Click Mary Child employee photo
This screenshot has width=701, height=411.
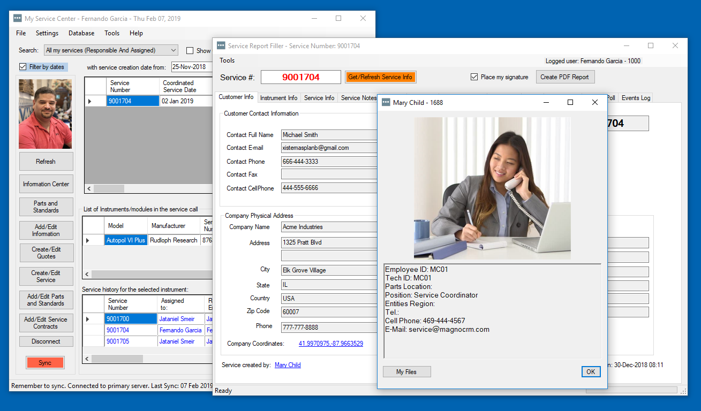(x=492, y=188)
